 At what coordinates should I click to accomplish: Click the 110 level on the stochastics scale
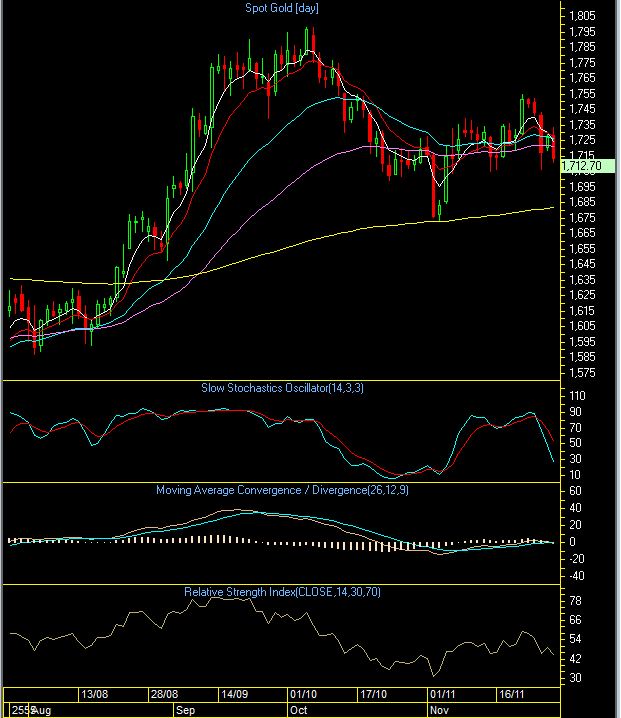point(577,395)
